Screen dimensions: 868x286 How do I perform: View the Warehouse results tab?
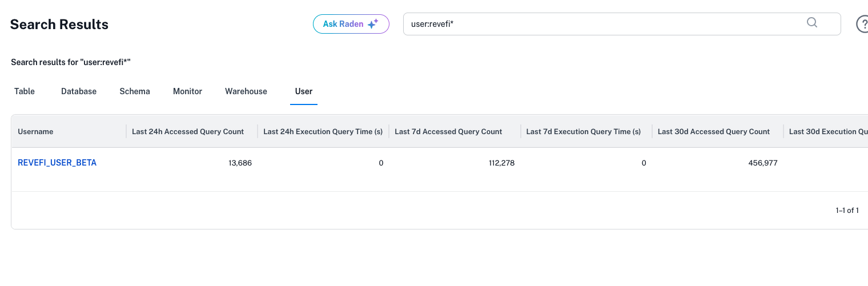point(246,91)
